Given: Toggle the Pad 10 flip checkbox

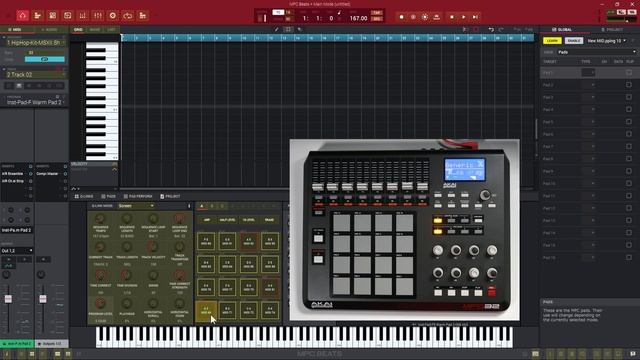Looking at the screenshot, I should tap(629, 183).
